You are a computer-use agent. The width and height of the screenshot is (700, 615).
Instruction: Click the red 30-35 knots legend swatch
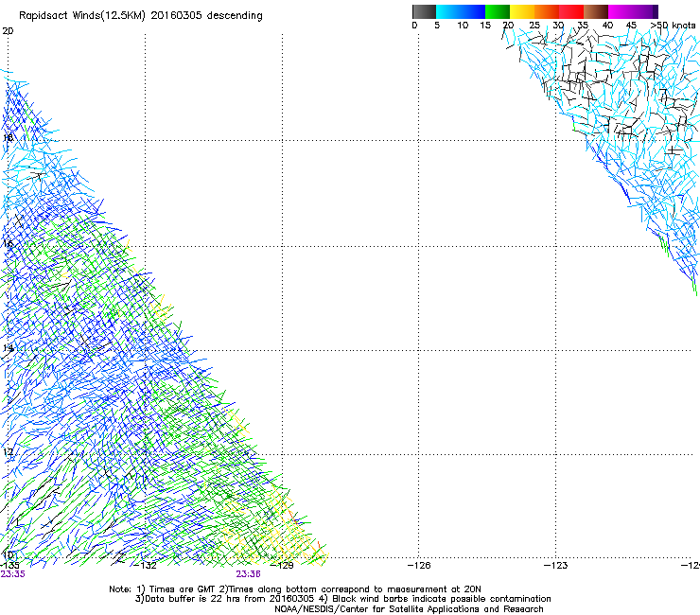pos(571,11)
